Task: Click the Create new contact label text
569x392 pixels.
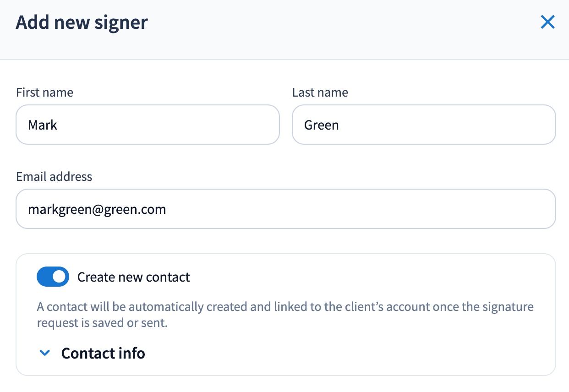Action: click(133, 277)
